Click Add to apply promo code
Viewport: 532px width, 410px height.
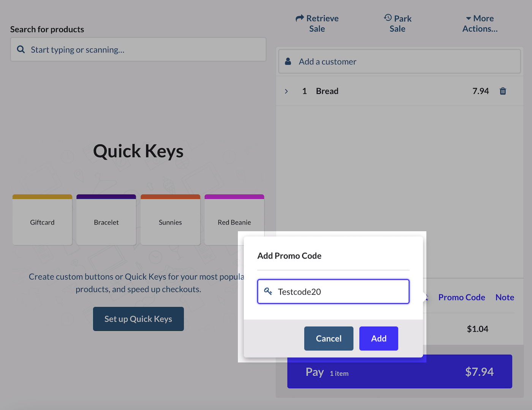(378, 338)
